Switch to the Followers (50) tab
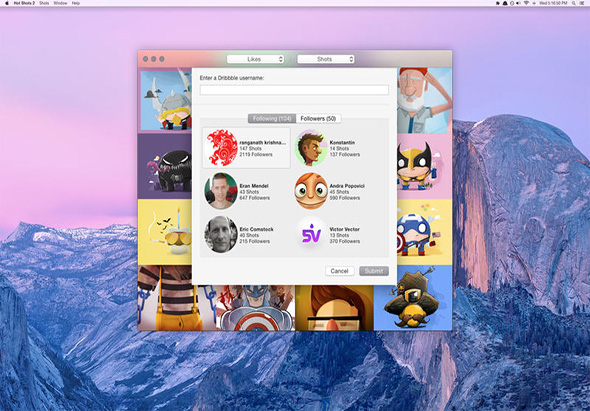 pyautogui.click(x=318, y=119)
